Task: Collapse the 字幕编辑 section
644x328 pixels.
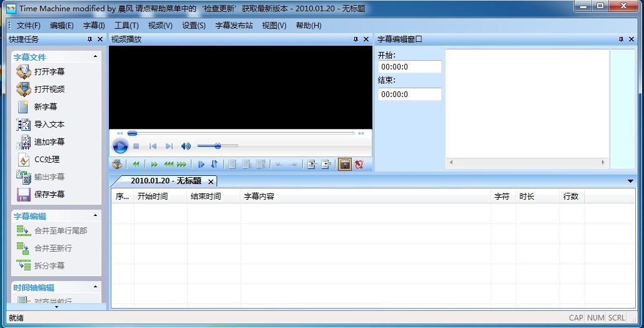Action: coord(95,216)
